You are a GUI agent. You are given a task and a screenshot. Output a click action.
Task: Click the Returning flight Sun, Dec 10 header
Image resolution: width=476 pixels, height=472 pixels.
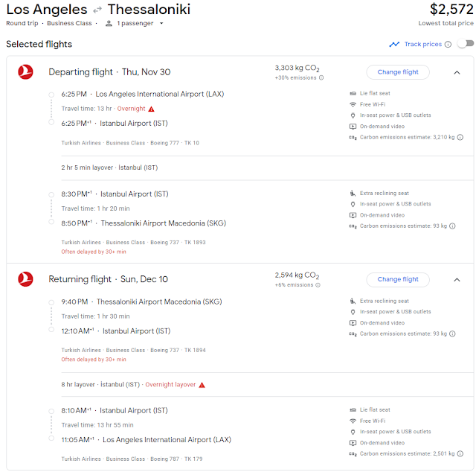click(x=108, y=279)
